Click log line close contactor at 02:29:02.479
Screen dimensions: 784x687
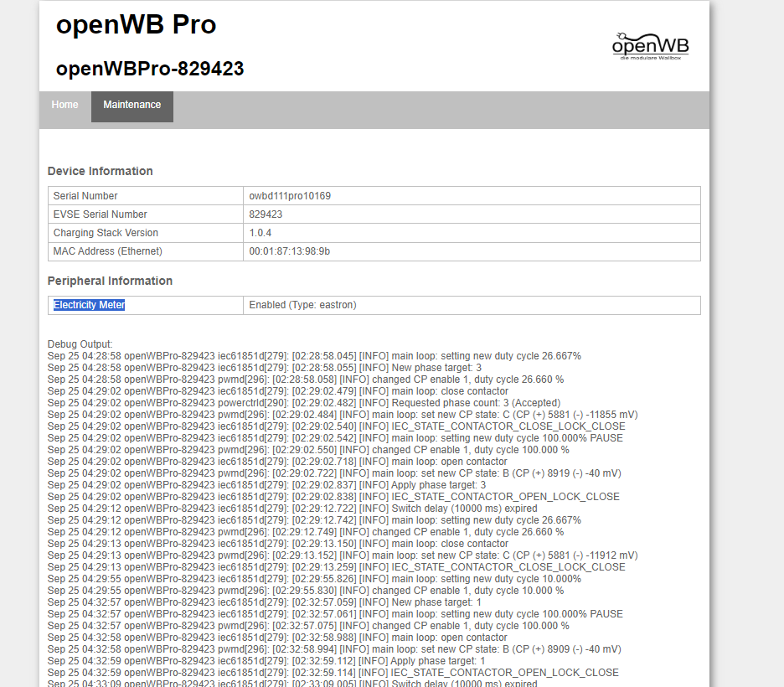(x=278, y=391)
